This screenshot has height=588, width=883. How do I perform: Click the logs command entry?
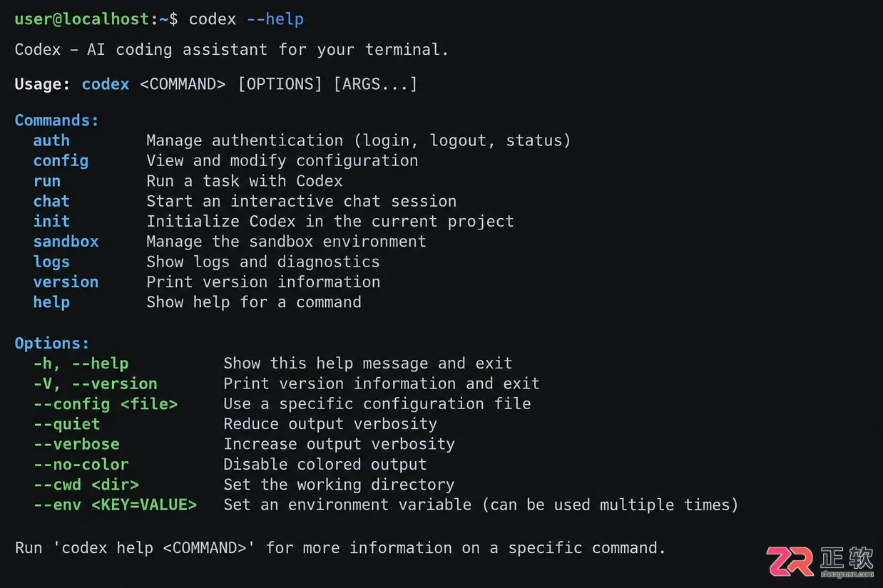[x=51, y=262]
